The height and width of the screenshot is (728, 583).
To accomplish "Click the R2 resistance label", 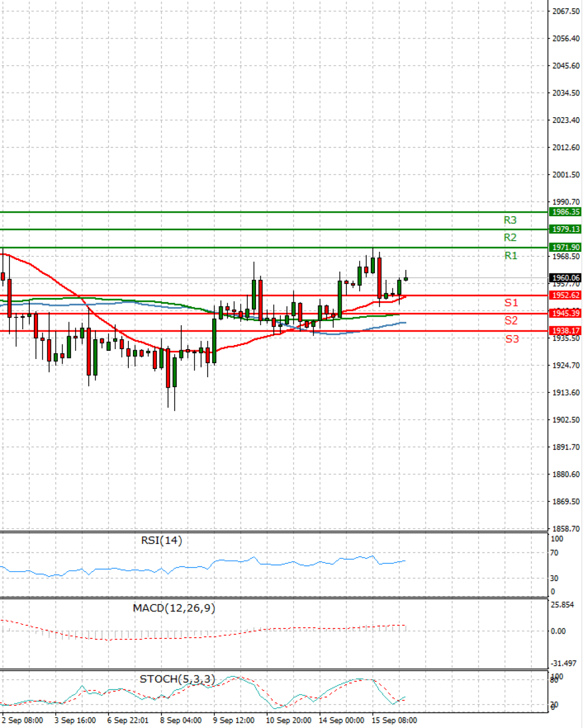I will click(510, 238).
